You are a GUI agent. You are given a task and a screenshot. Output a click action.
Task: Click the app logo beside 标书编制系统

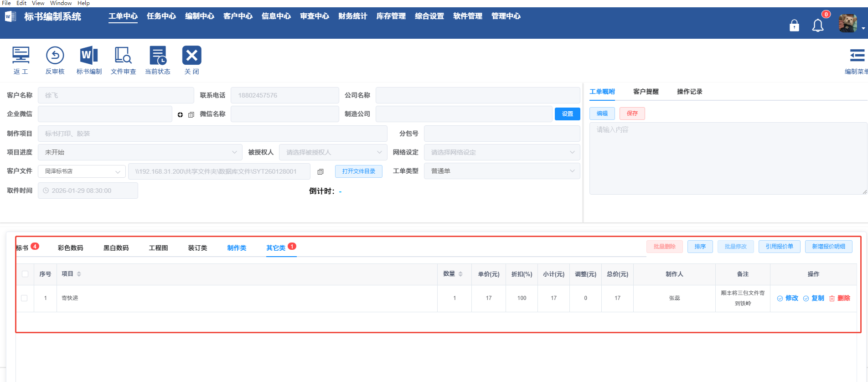(x=10, y=17)
